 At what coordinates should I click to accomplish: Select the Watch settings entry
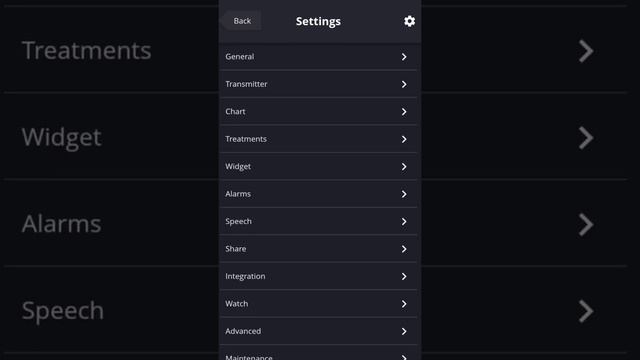pyautogui.click(x=318, y=304)
